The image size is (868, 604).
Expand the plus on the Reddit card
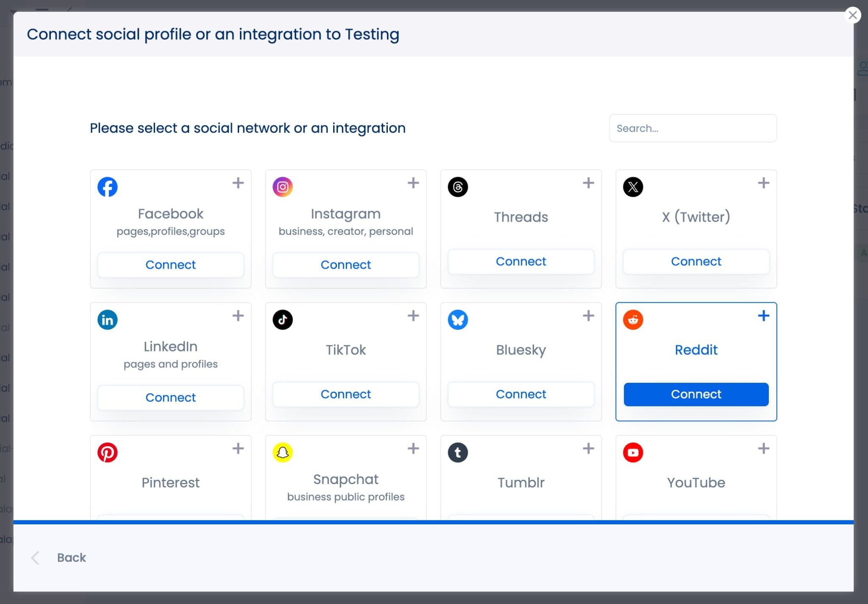(x=763, y=315)
